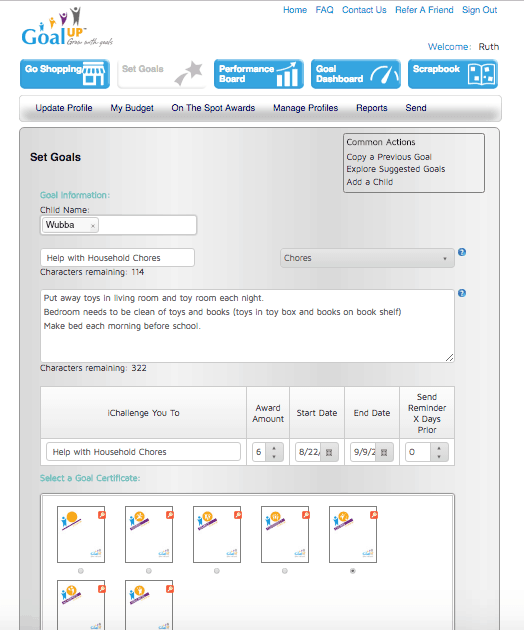This screenshot has width=524, height=630.
Task: Sign Out of the account
Action: click(x=479, y=10)
